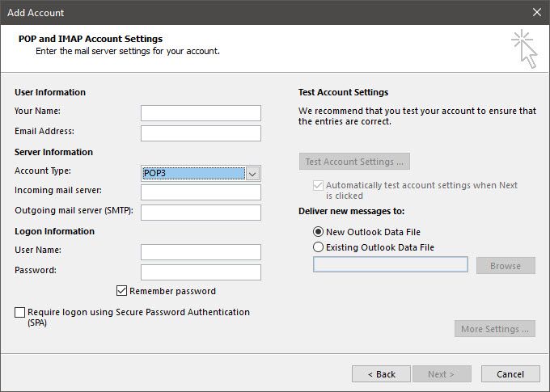
Task: Focus the Email Address input field
Action: pyautogui.click(x=201, y=133)
